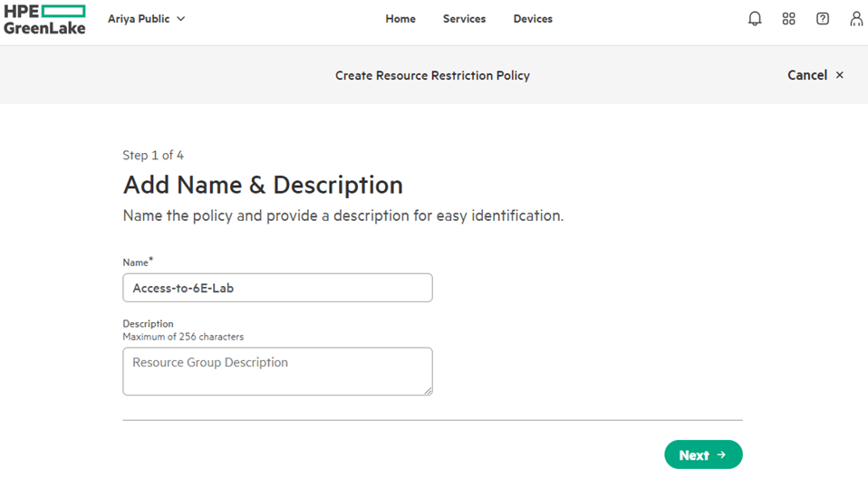This screenshot has height=477, width=868.
Task: Open the user profile icon
Action: pos(856,19)
